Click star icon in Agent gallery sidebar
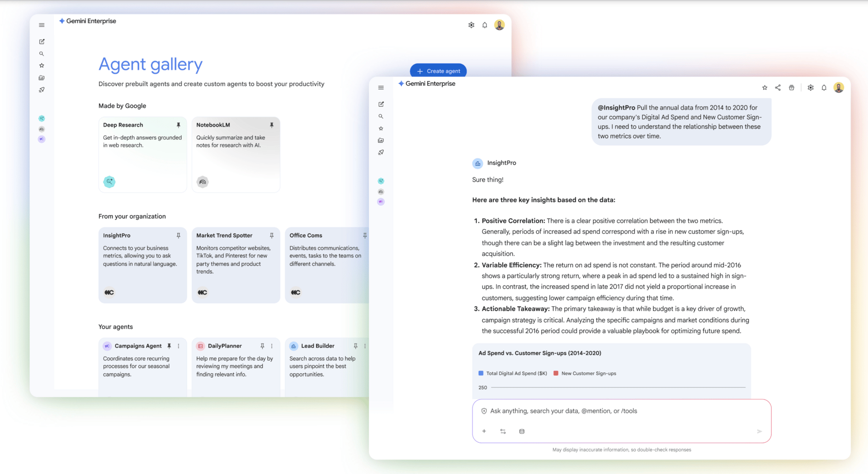The height and width of the screenshot is (474, 868). 42,66
